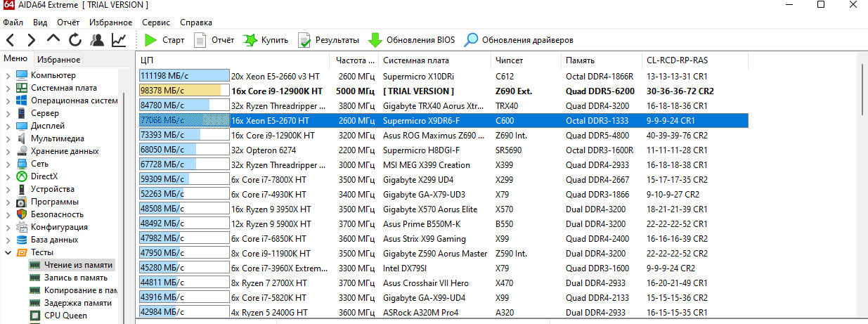Screen dimensions: 868x324
Task: Collapse the Тесты tree node
Action: (x=8, y=252)
